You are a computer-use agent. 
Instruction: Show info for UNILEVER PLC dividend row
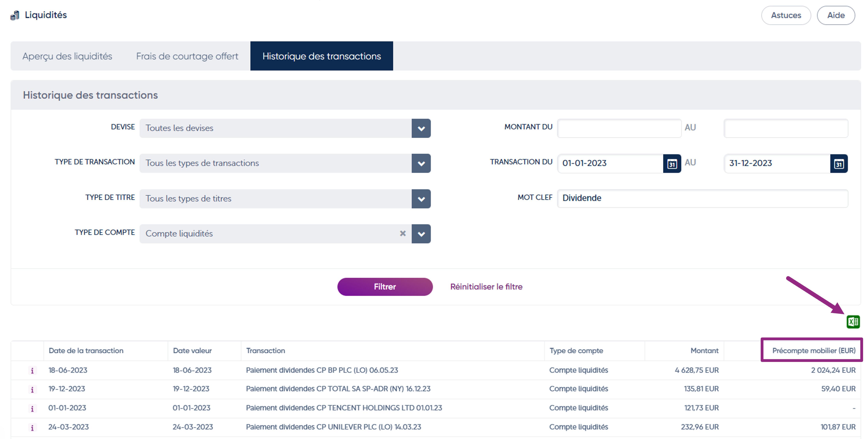click(x=32, y=428)
